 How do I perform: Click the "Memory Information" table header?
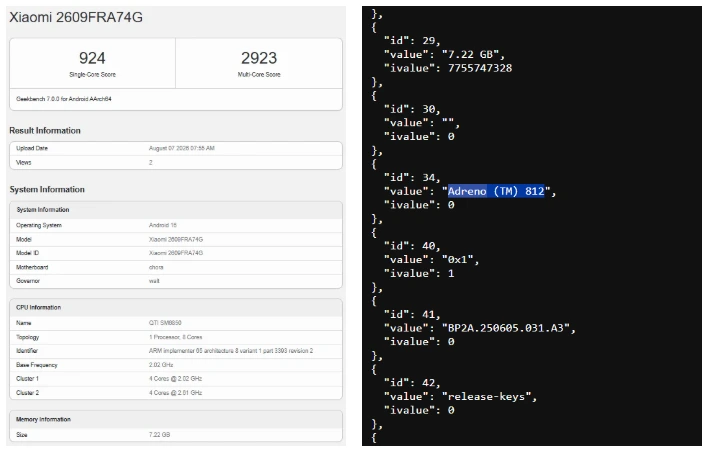(176, 419)
